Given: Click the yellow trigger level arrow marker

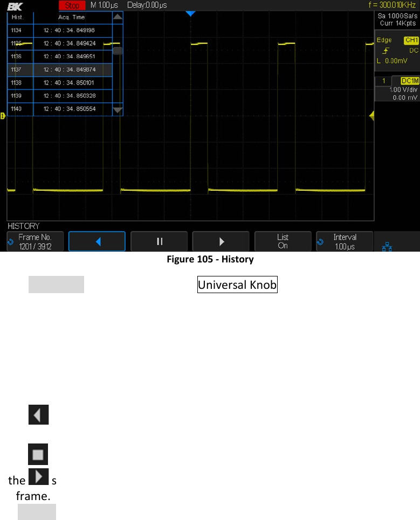Looking at the screenshot, I should click(371, 116).
